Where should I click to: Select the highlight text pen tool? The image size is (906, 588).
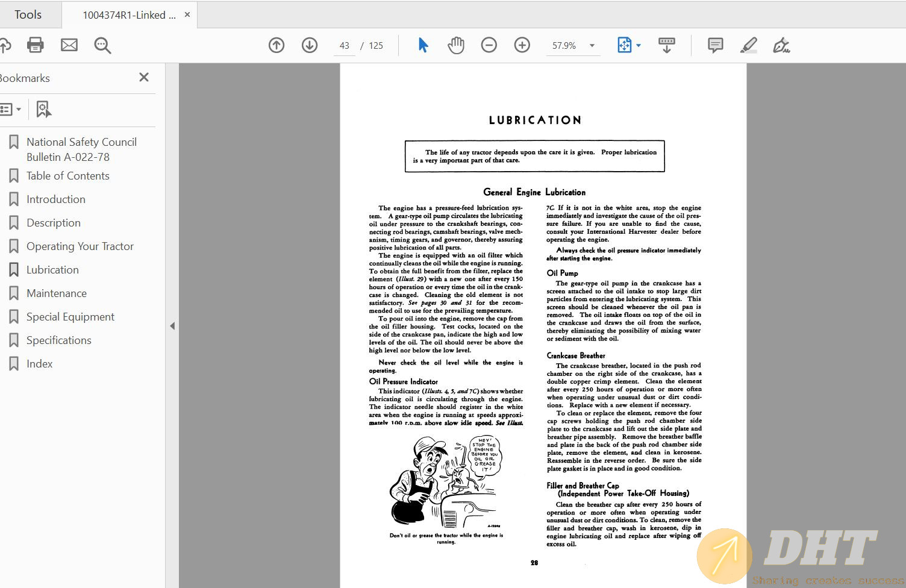point(748,45)
